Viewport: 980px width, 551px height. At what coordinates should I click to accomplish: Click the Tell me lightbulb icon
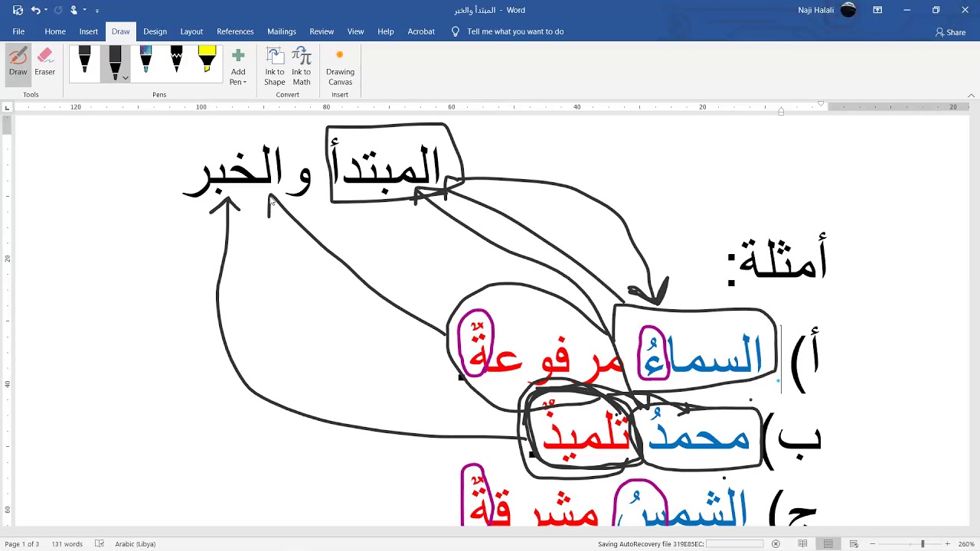point(456,31)
